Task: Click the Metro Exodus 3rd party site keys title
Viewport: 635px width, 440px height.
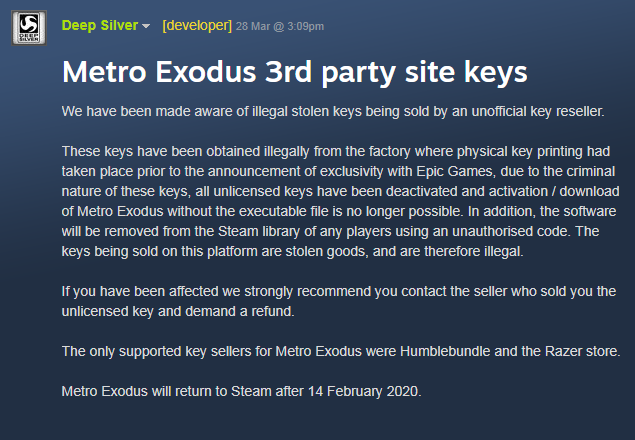Action: (x=294, y=71)
